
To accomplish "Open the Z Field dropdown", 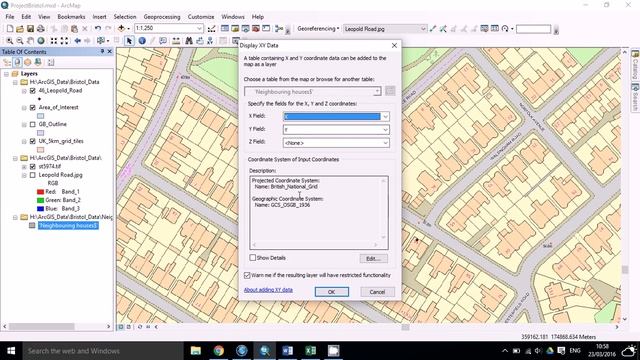I will click(385, 143).
